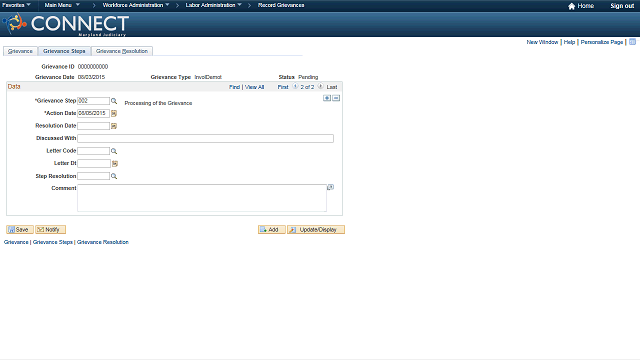
Task: Click the CONNECT Maryland Judiciary logo
Action: [x=66, y=24]
